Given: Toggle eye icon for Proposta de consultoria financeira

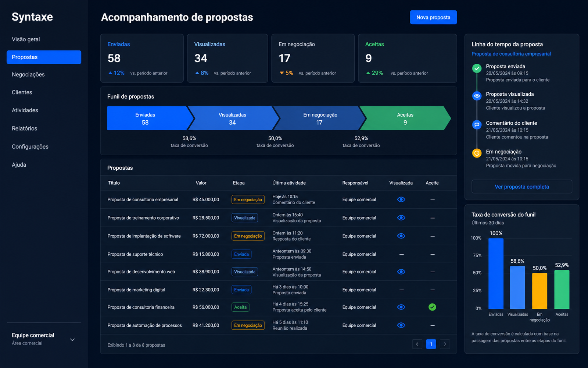Looking at the screenshot, I should 401,307.
